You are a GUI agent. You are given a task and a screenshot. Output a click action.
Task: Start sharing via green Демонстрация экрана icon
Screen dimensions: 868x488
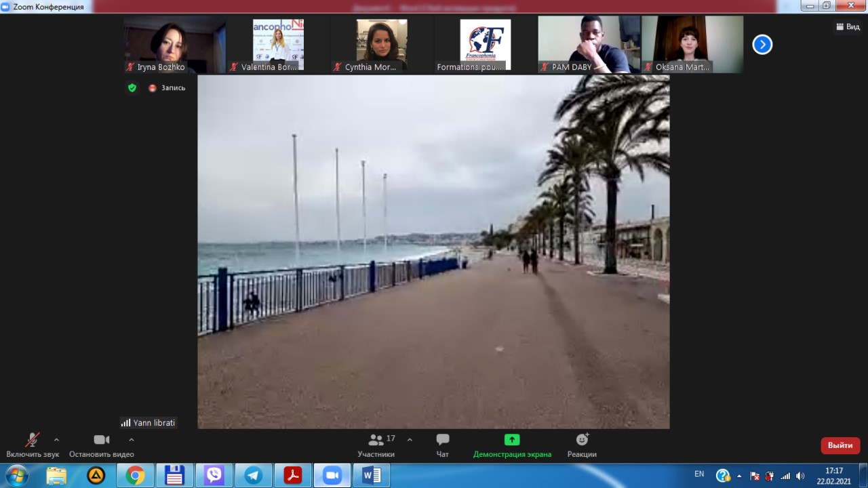[512, 440]
